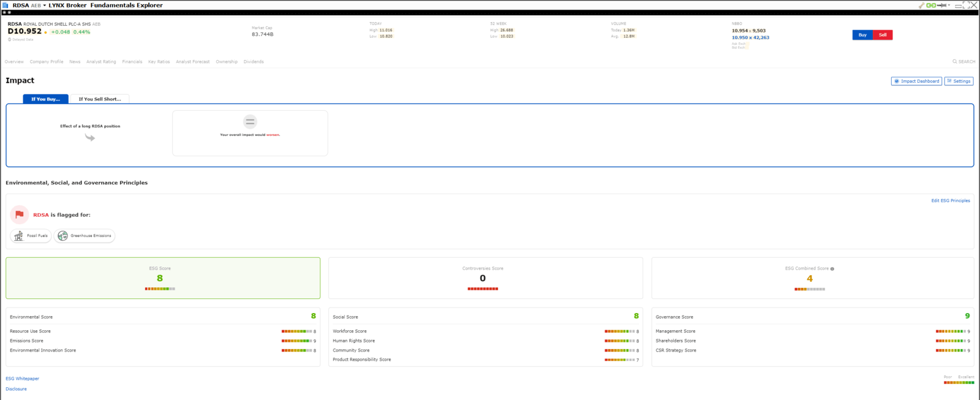
Task: Click the Controversies Score red bar
Action: pos(483,289)
